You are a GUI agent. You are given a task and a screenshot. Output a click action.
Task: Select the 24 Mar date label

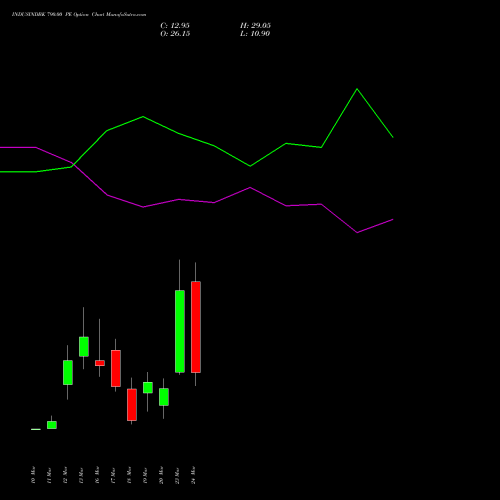193,475
